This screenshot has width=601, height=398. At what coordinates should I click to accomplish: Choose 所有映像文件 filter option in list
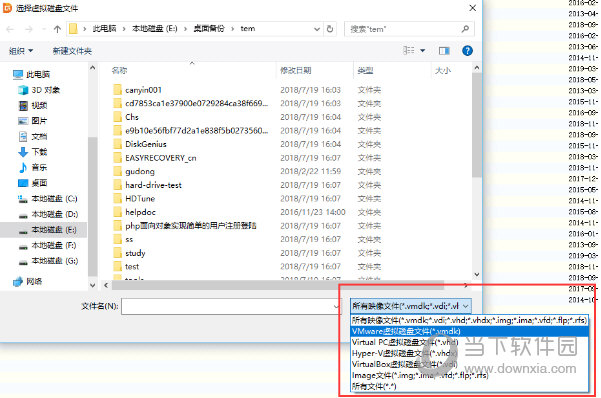(x=470, y=320)
